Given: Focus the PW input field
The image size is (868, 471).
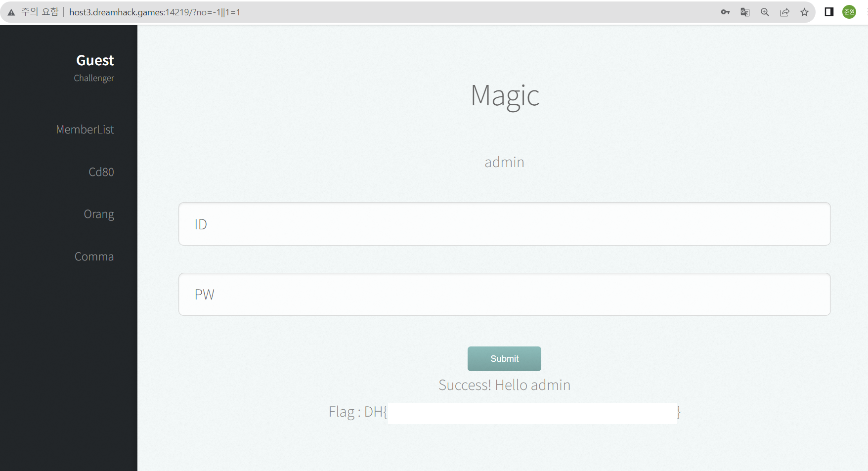Looking at the screenshot, I should [504, 295].
